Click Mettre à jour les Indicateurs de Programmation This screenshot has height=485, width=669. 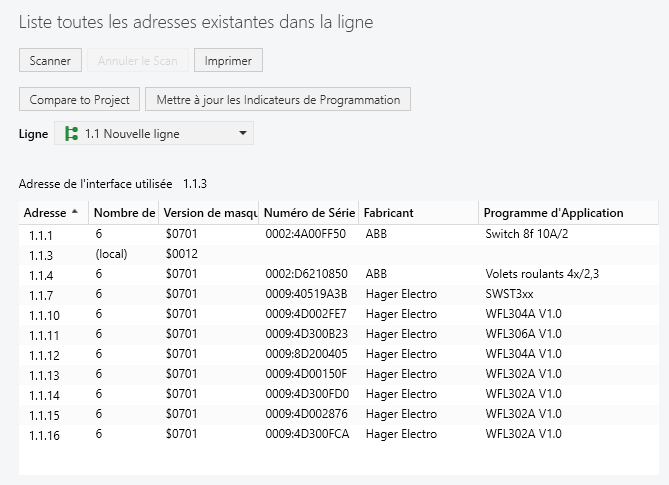[278, 99]
